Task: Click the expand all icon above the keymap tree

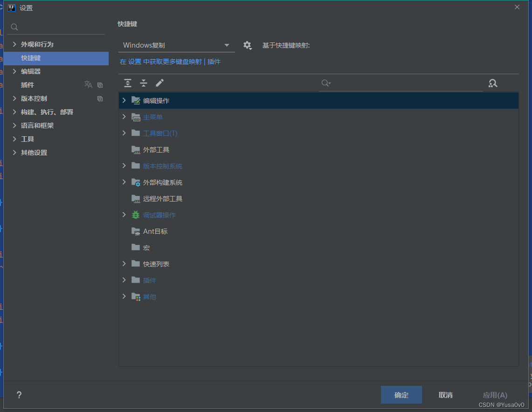Action: (128, 83)
